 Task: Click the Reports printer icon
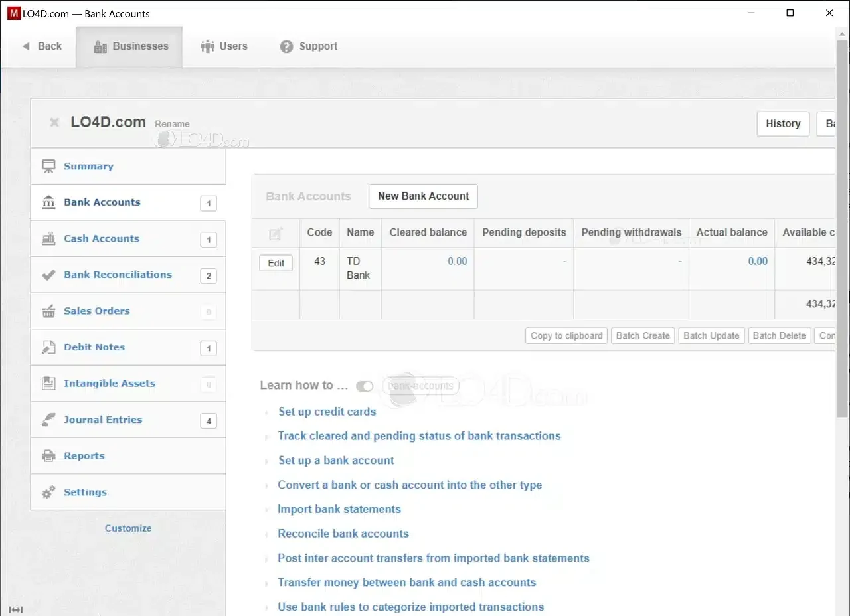48,455
